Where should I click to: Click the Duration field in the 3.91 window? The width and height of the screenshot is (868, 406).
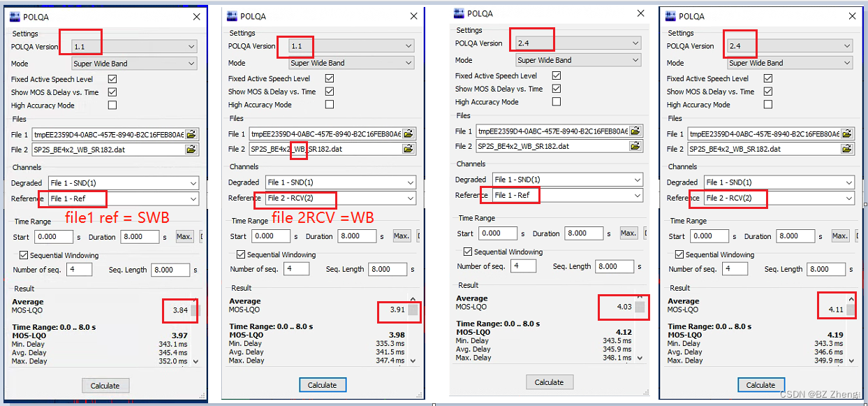pyautogui.click(x=358, y=236)
